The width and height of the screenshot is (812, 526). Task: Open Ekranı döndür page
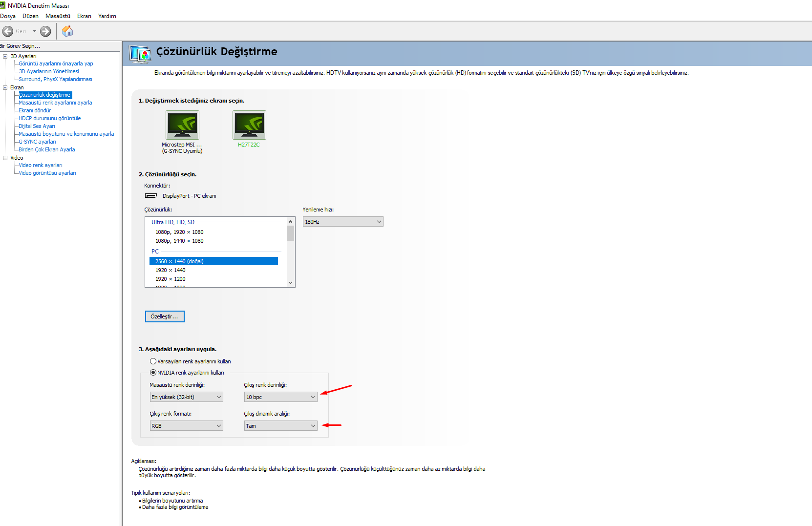tap(35, 110)
